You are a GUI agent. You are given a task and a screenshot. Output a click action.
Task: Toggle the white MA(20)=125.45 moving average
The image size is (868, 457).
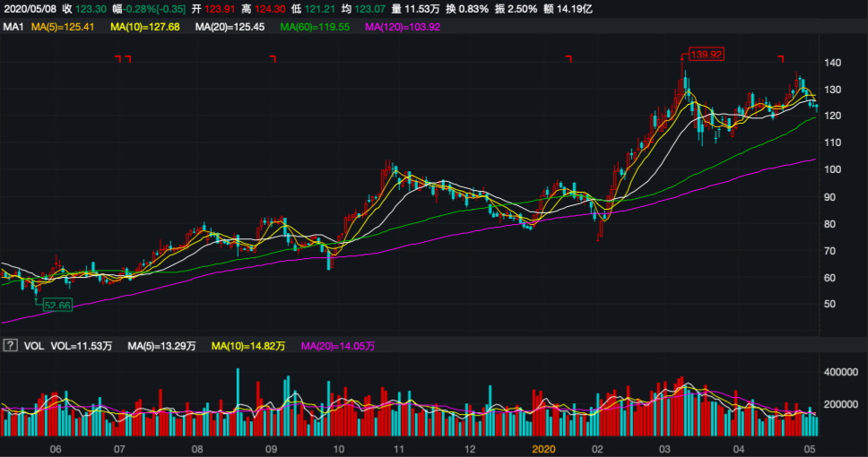tap(230, 27)
